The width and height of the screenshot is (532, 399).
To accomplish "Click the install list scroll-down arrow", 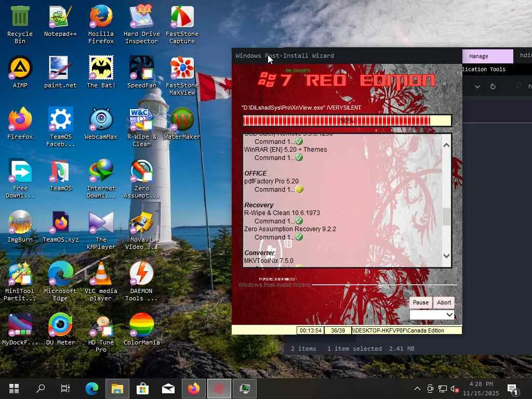I will [x=446, y=256].
